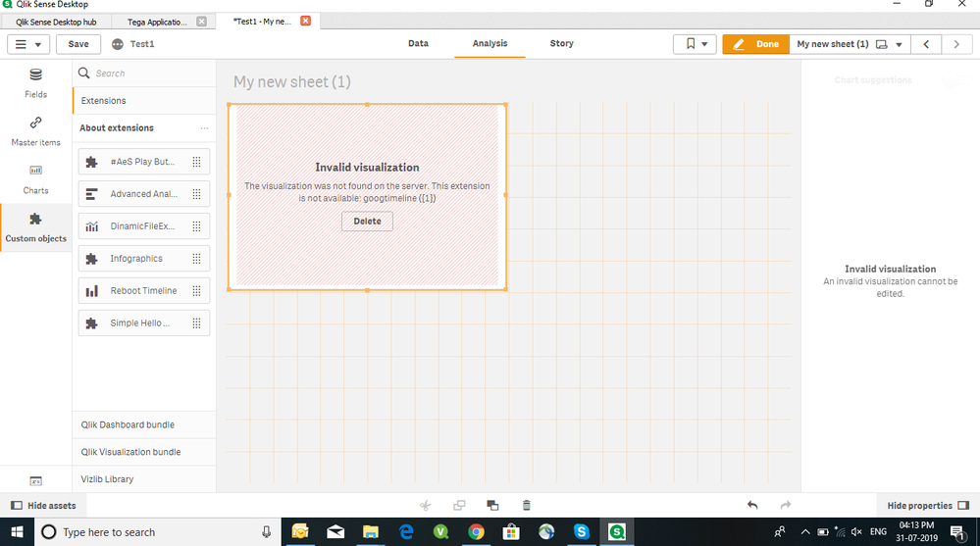Image resolution: width=980 pixels, height=546 pixels.
Task: Click the delete trash icon
Action: 526,506
